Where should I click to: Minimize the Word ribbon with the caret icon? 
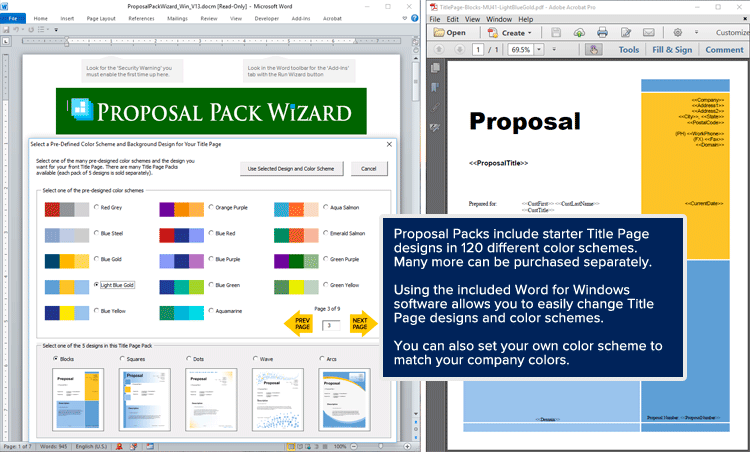[405, 18]
